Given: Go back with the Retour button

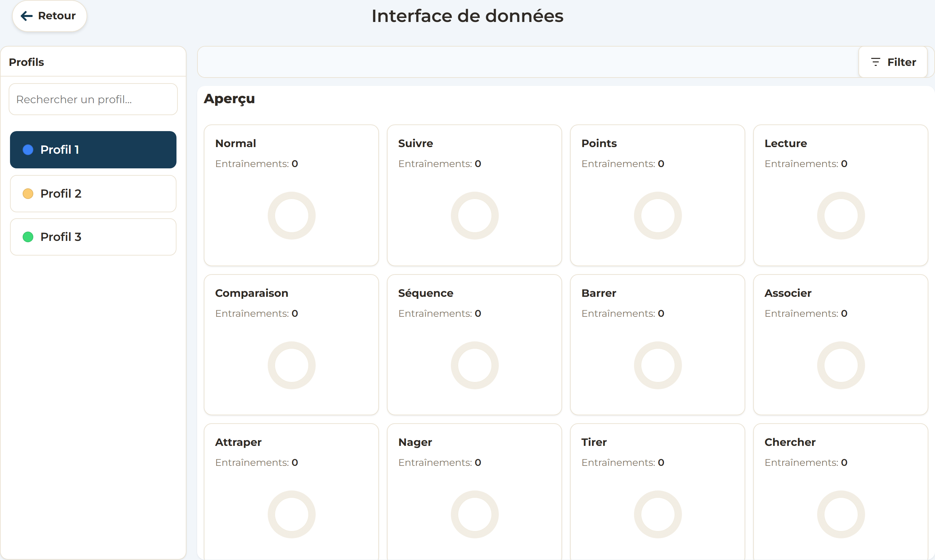Looking at the screenshot, I should pyautogui.click(x=50, y=16).
